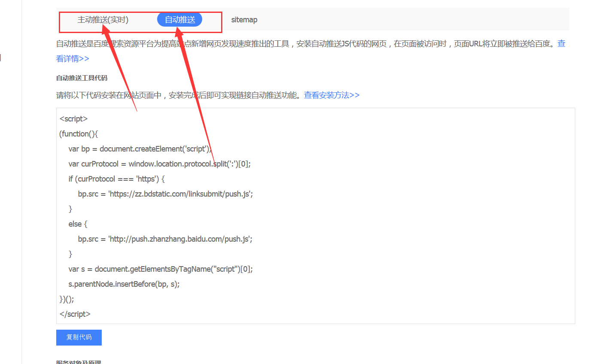Screen dimensions: 589x364
Task: Click the else { code line
Action: [x=78, y=224]
